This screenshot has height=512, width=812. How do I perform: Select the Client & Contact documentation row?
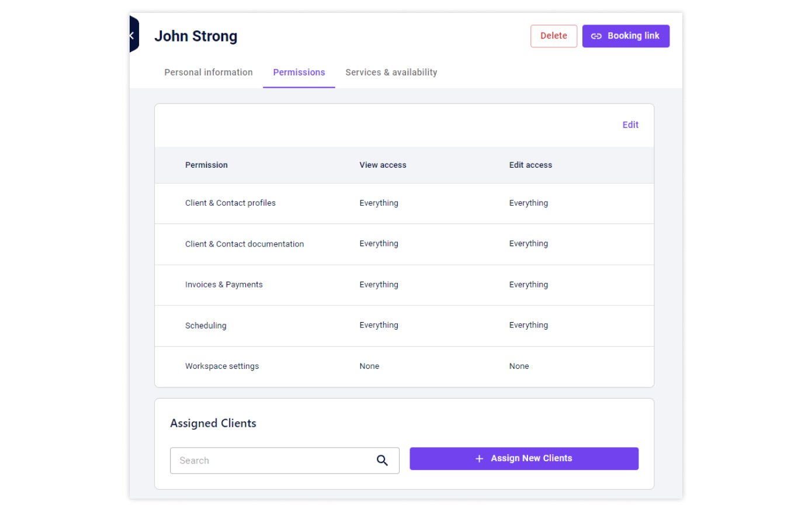tap(244, 244)
